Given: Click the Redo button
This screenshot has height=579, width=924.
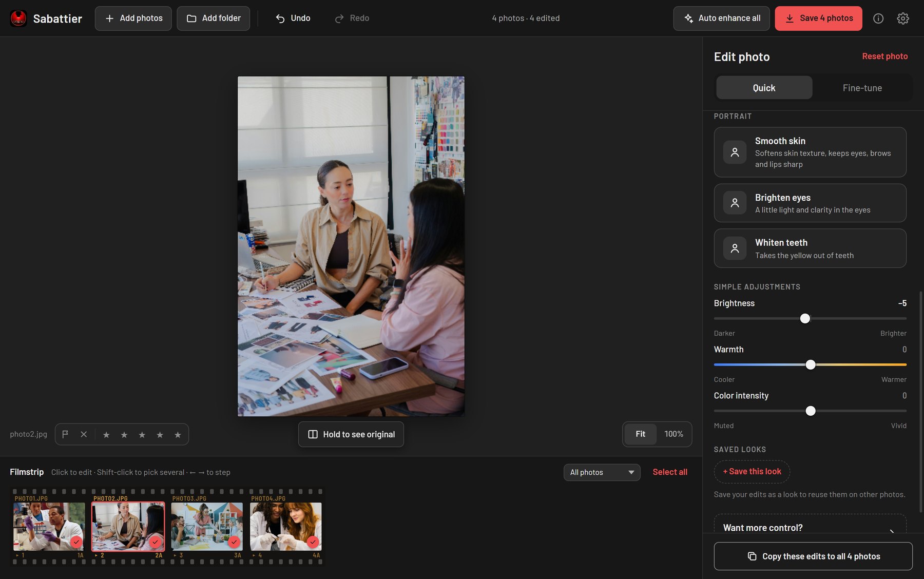Looking at the screenshot, I should (352, 18).
